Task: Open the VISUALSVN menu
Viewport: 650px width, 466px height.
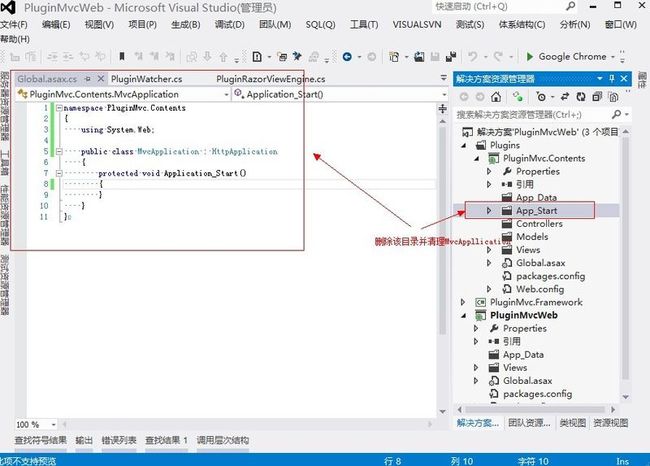Action: coord(417,24)
